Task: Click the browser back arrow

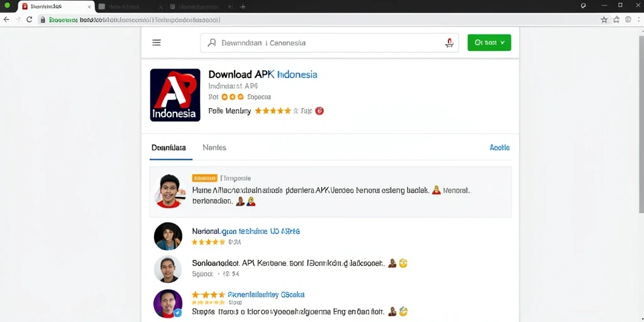Action: (6, 19)
